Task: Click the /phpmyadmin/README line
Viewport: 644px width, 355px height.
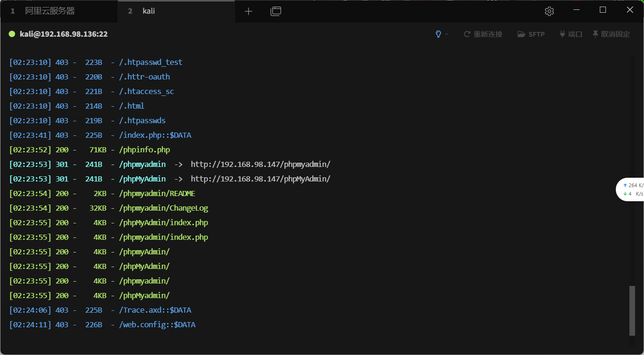Action: click(x=157, y=194)
